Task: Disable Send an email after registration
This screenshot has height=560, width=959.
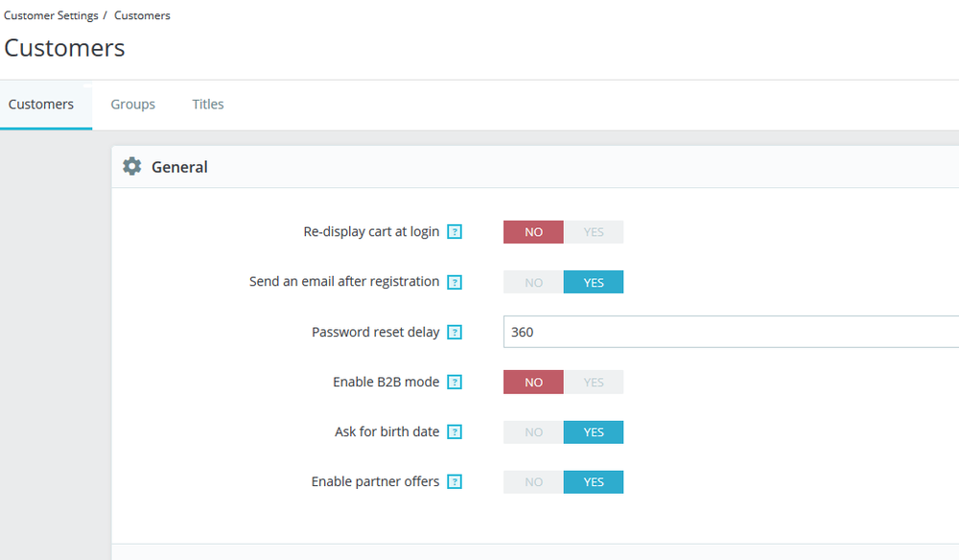Action: tap(533, 282)
